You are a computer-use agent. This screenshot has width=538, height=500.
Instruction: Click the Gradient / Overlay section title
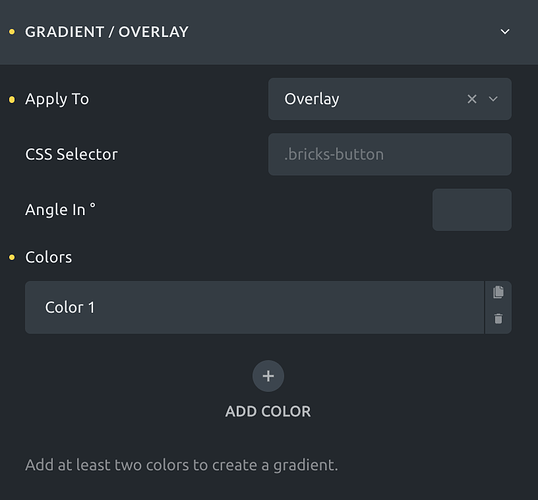107,32
